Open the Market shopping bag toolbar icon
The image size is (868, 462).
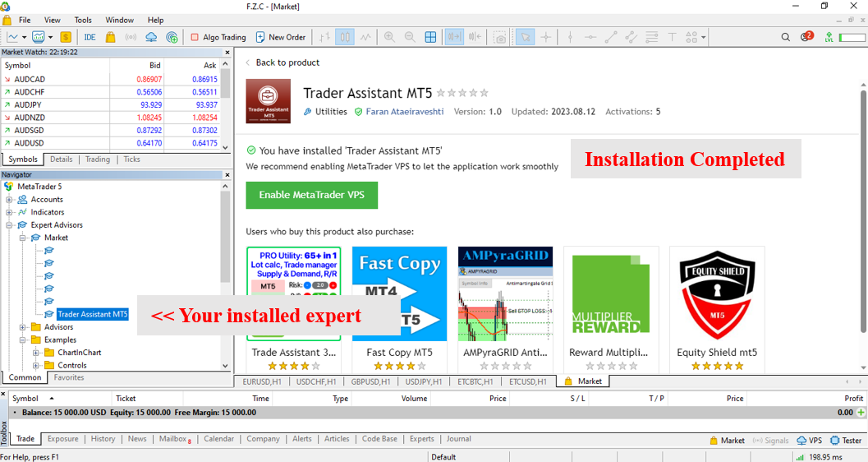pyautogui.click(x=110, y=37)
